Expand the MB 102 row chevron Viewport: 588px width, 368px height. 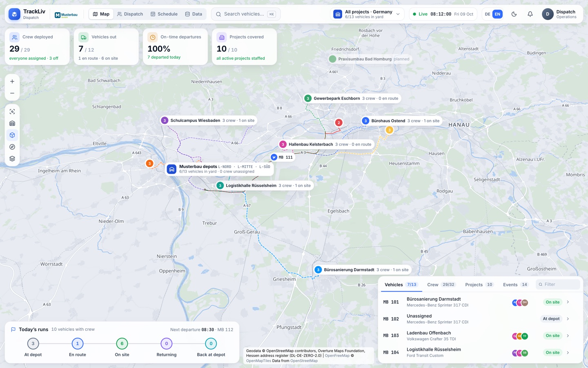coord(568,319)
